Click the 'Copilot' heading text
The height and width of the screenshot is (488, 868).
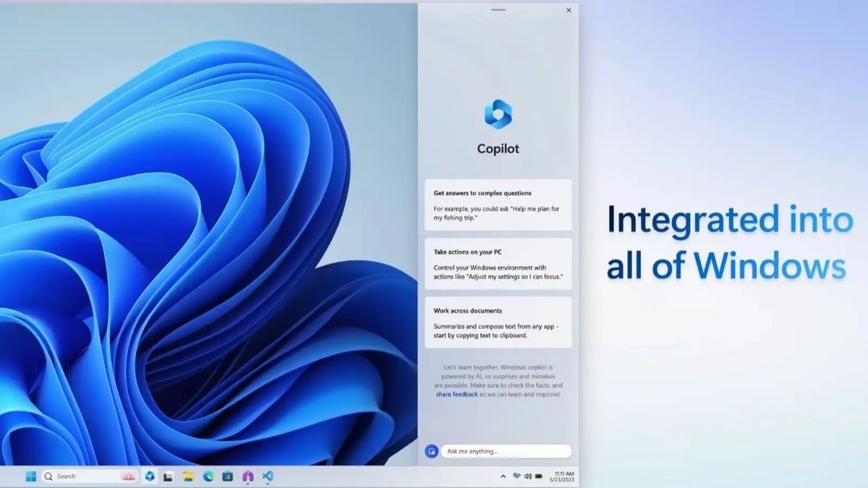(x=498, y=149)
